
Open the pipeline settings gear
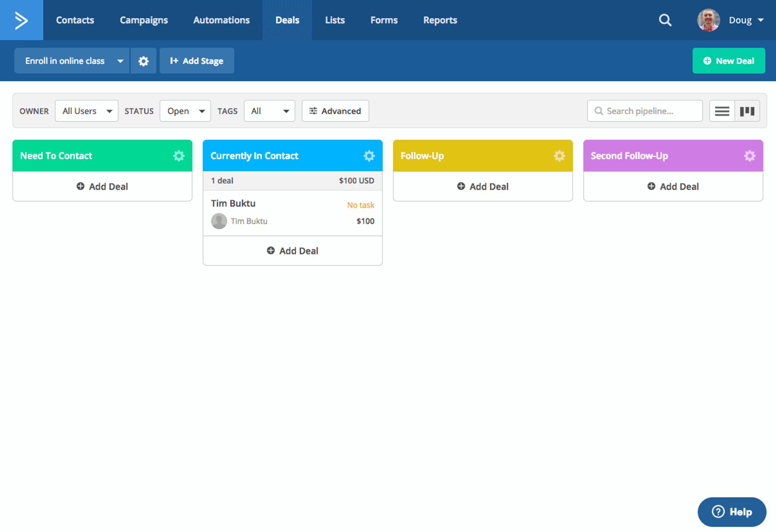pos(143,61)
